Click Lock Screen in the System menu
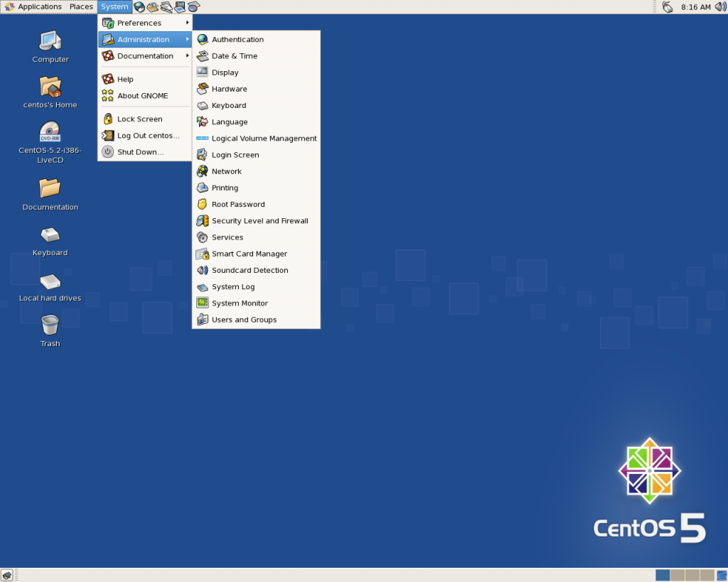728x582 pixels. click(x=139, y=119)
